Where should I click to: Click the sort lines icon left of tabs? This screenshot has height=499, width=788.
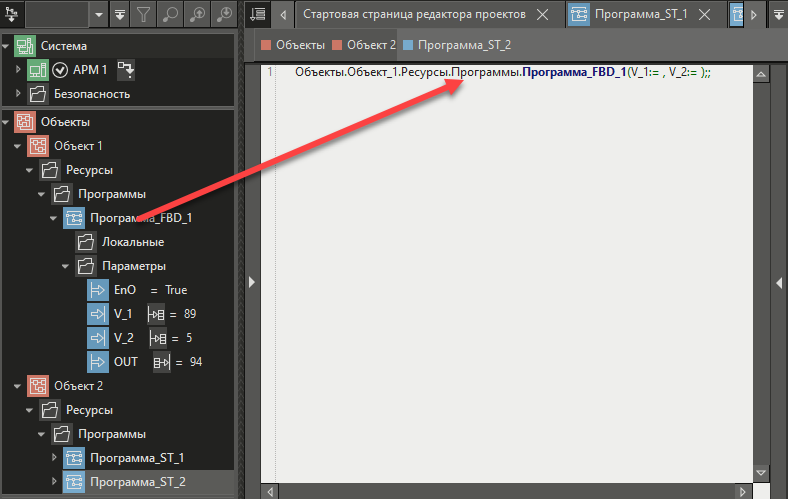click(x=257, y=15)
